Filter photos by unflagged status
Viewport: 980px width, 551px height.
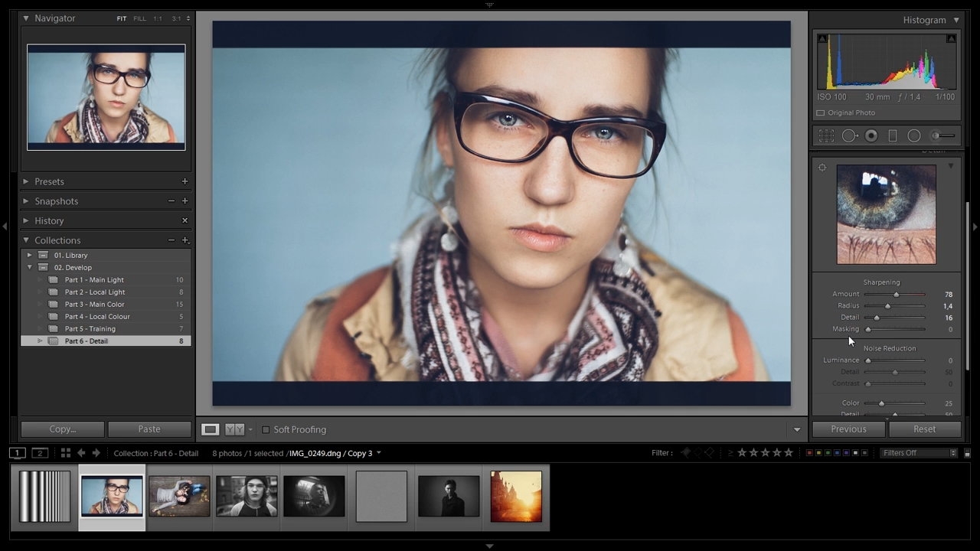(x=697, y=453)
